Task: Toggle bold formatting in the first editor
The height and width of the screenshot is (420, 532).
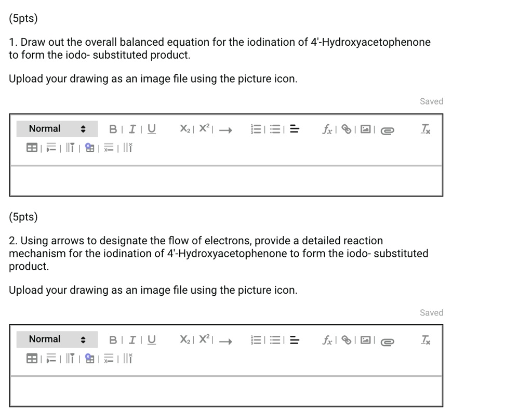Action: pyautogui.click(x=113, y=129)
